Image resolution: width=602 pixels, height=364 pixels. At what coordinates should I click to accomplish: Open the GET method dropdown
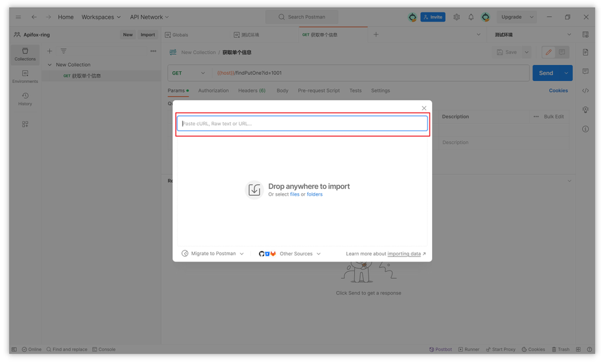tap(188, 72)
